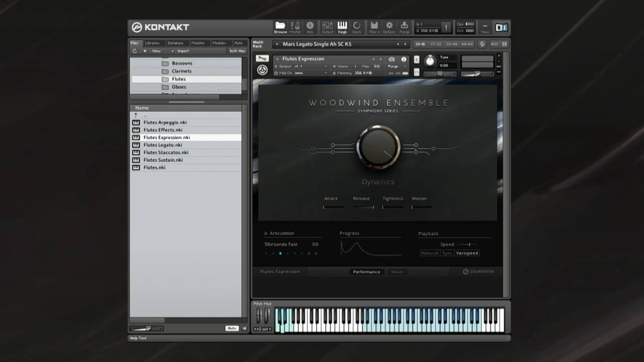Open the multi name dropdown arrow
The height and width of the screenshot is (362, 644).
[277, 44]
